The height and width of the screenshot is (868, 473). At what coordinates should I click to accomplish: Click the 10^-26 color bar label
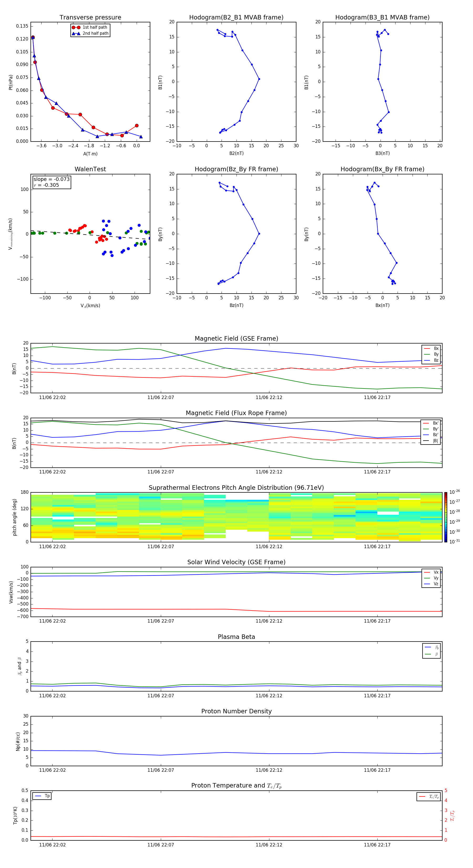pos(455,492)
